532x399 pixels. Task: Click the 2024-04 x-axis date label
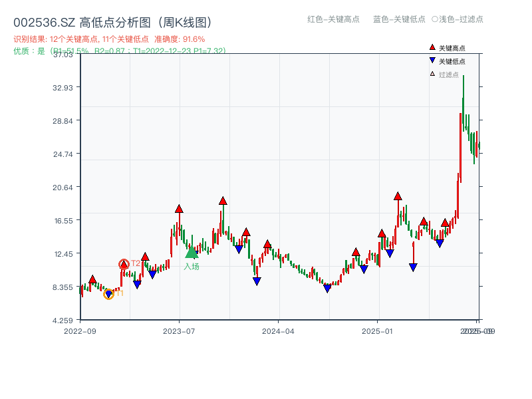tap(278, 331)
